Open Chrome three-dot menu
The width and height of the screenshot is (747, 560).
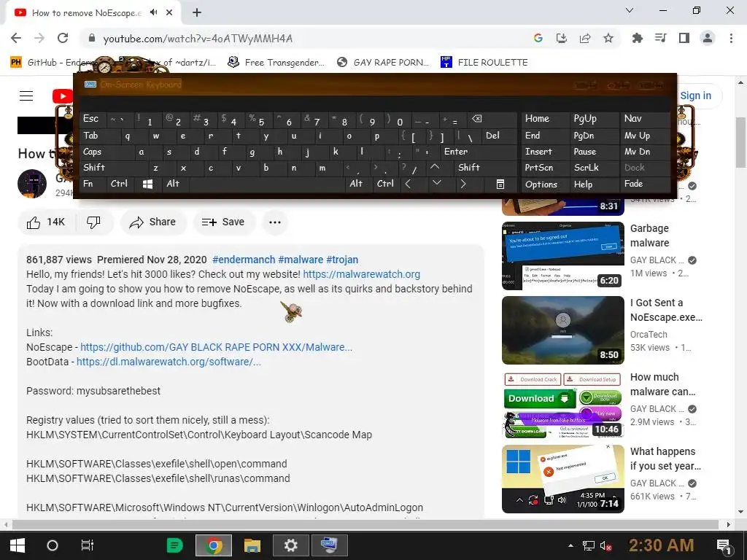(731, 38)
